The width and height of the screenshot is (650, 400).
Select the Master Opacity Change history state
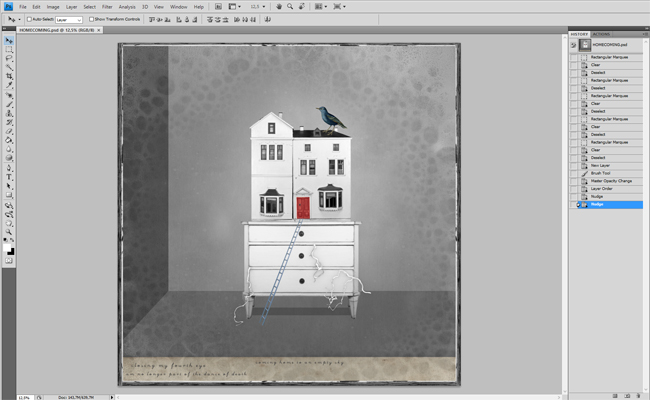point(612,181)
